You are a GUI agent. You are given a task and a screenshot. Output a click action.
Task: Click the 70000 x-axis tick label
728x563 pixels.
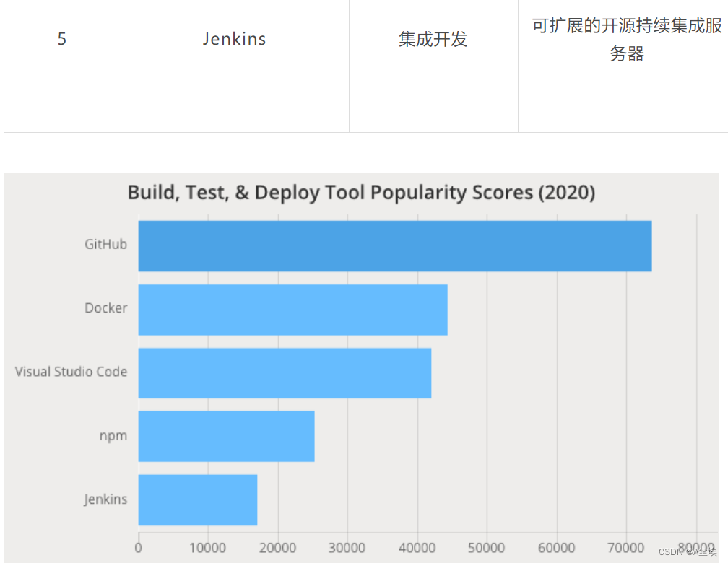tap(626, 548)
